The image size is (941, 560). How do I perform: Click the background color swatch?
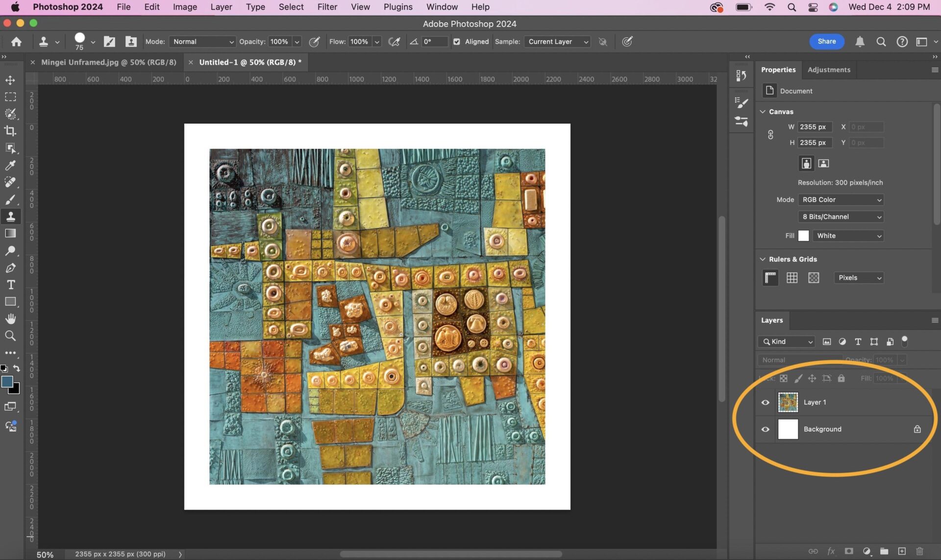click(16, 390)
